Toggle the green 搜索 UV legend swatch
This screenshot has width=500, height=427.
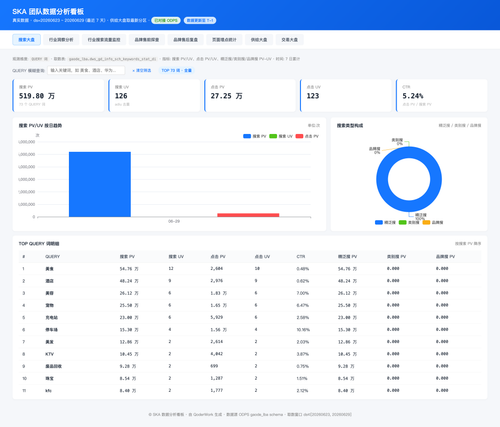[273, 136]
